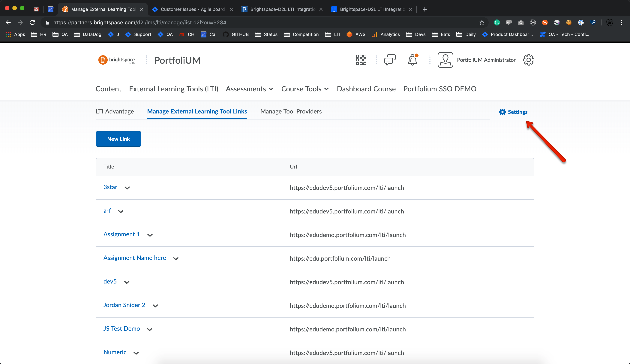Open the JS Test Demo link
This screenshot has width=630, height=364.
[x=121, y=329]
